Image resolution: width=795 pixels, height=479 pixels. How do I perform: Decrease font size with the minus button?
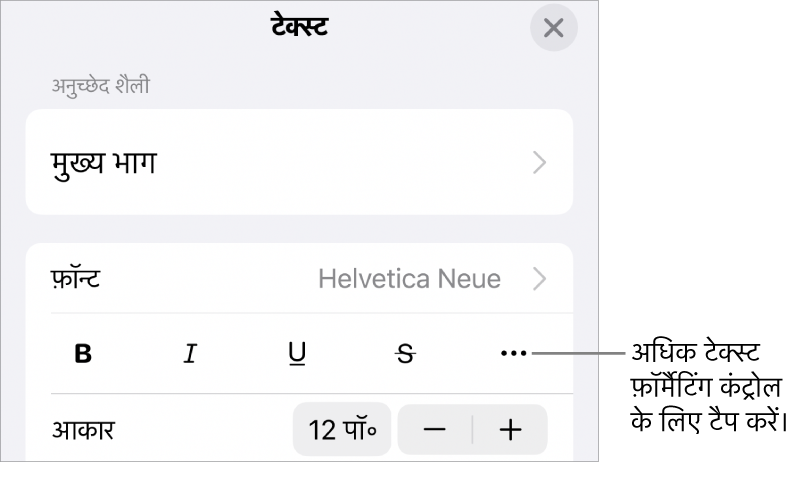pos(434,431)
